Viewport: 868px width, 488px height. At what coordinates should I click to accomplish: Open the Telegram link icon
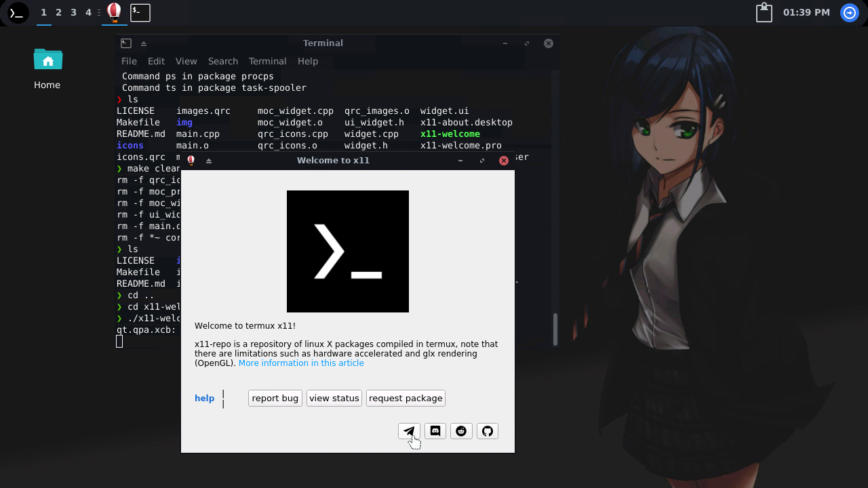pos(409,431)
